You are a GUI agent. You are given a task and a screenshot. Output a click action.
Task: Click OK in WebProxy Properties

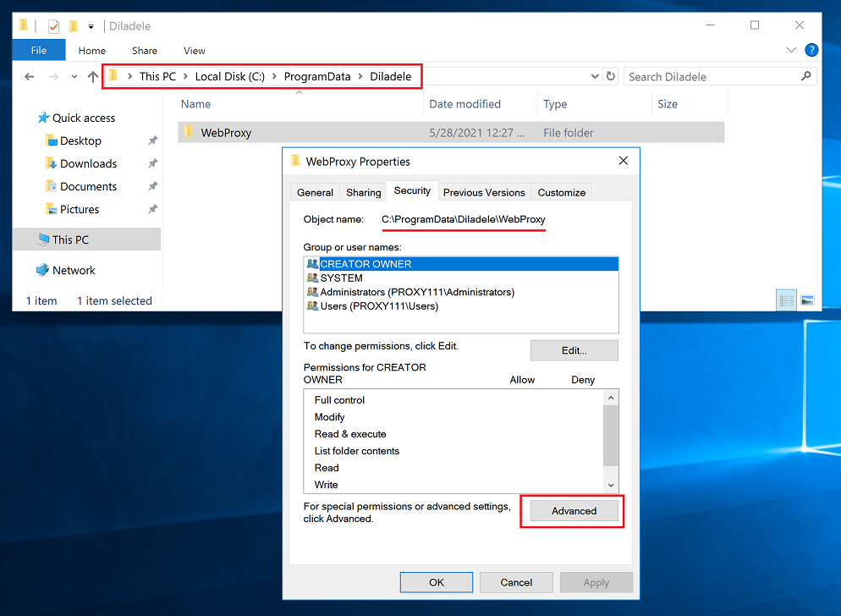point(436,582)
